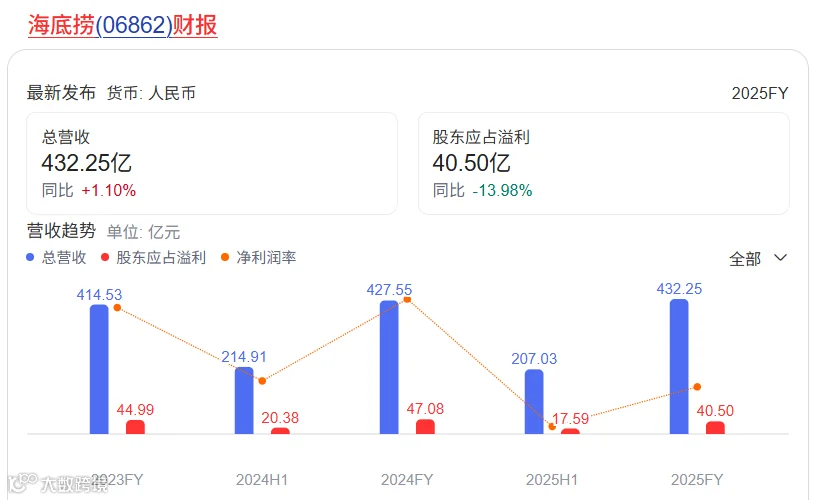Click the blue 2025H1 revenue bar 207.03
Viewport: 821px width, 500px height.
[534, 402]
